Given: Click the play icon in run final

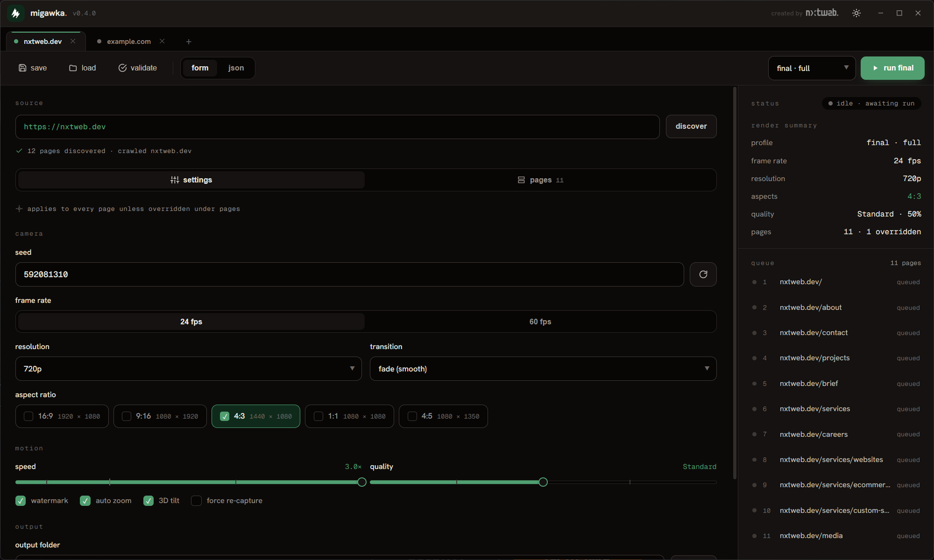Looking at the screenshot, I should click(875, 68).
